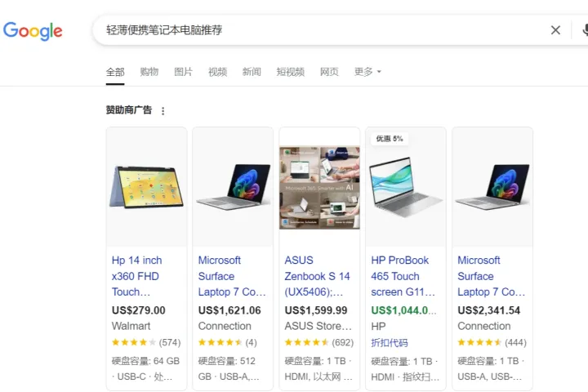The height and width of the screenshot is (392, 588).
Task: Click the HP seller name under US$1,044
Action: (x=378, y=327)
